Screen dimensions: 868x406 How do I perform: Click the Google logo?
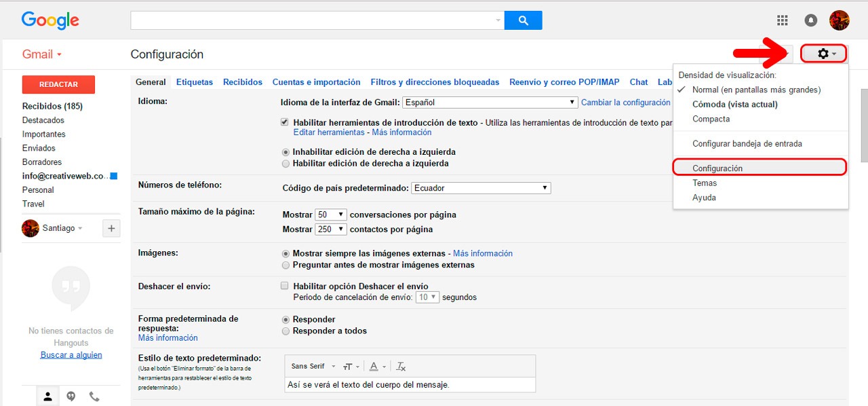(50, 20)
